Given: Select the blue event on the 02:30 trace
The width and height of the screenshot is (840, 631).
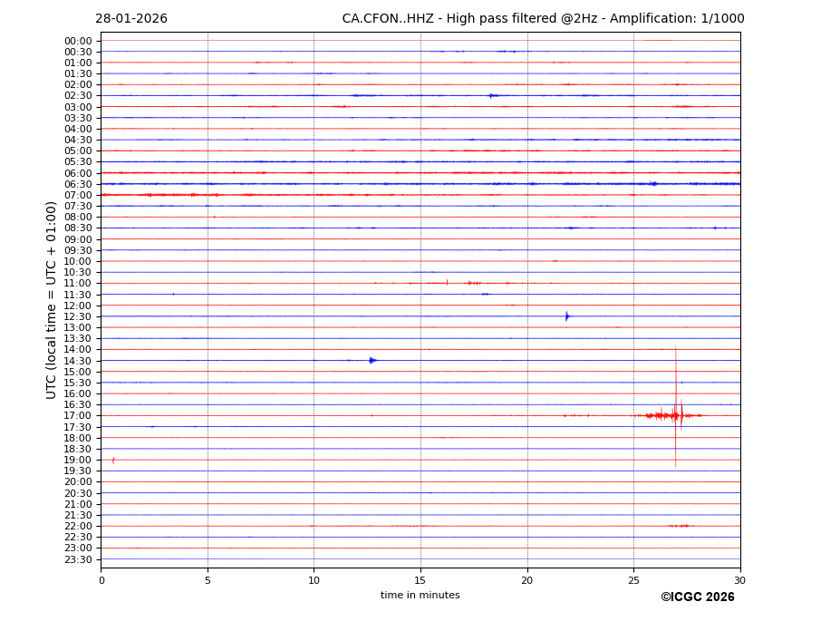Looking at the screenshot, I should (492, 95).
